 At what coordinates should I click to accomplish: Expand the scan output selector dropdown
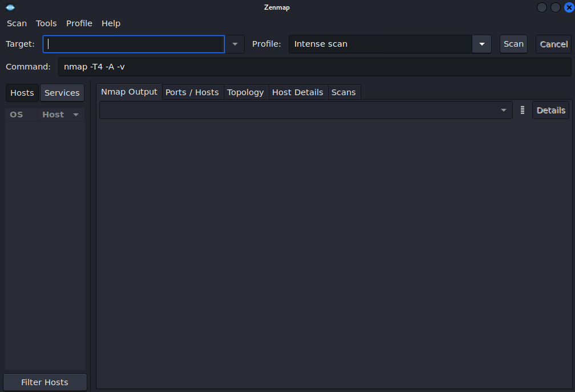tap(306, 111)
